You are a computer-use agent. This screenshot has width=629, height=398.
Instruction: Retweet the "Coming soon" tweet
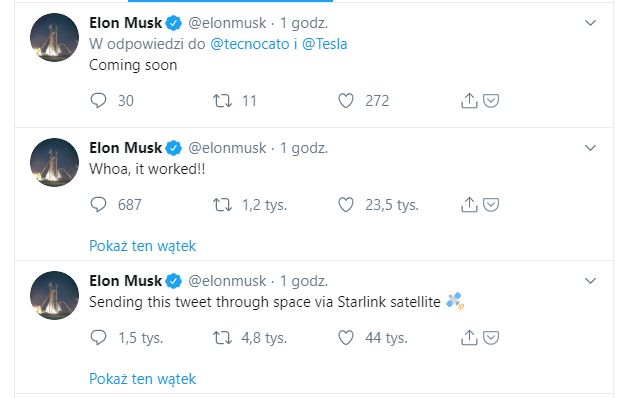pos(222,101)
